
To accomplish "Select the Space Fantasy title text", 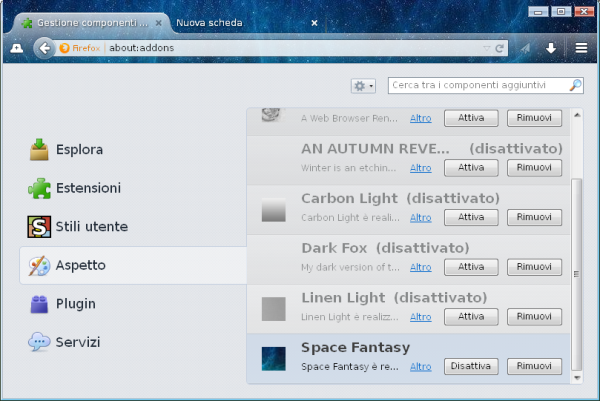I will point(355,347).
